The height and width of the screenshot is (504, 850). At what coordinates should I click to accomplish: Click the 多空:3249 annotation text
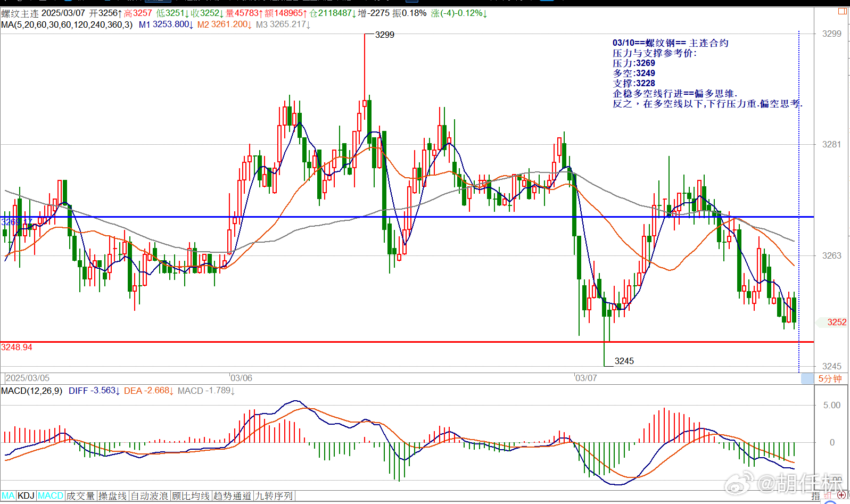634,73
